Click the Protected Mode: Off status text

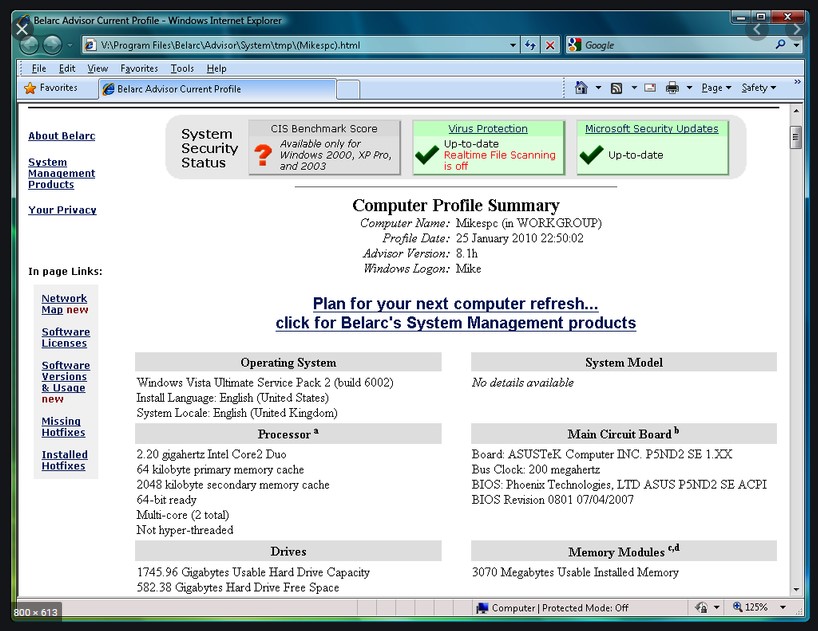click(x=585, y=608)
